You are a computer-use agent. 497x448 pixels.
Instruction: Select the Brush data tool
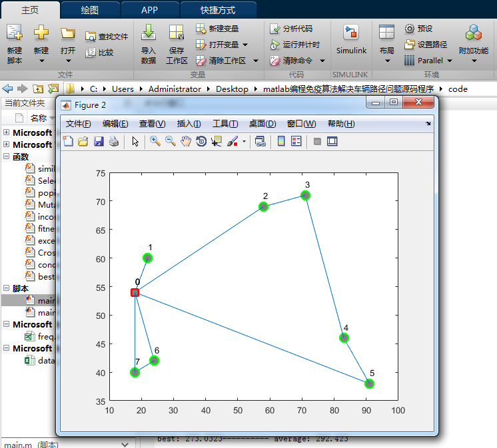click(x=233, y=141)
